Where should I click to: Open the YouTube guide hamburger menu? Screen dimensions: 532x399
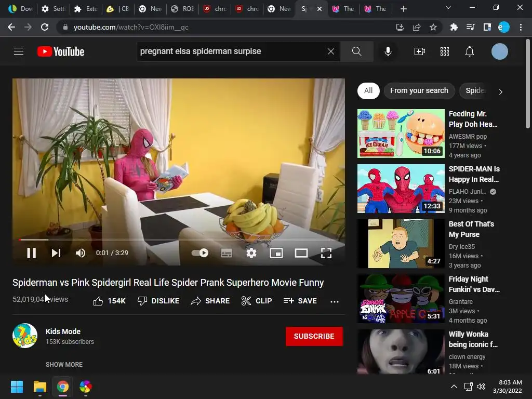(x=19, y=51)
